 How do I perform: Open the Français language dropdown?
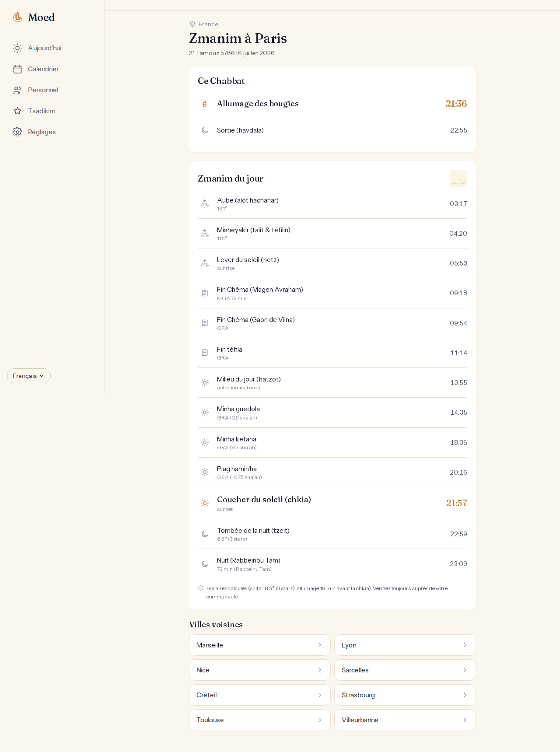[29, 376]
